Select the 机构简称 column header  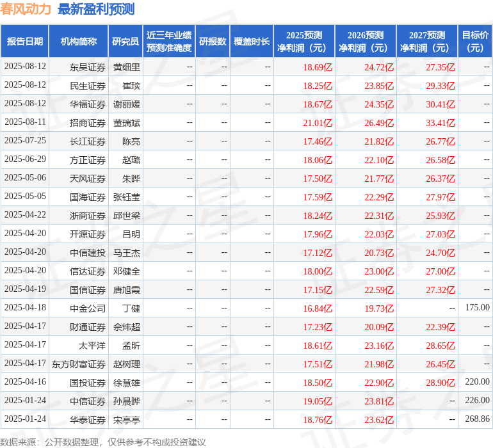pos(79,41)
